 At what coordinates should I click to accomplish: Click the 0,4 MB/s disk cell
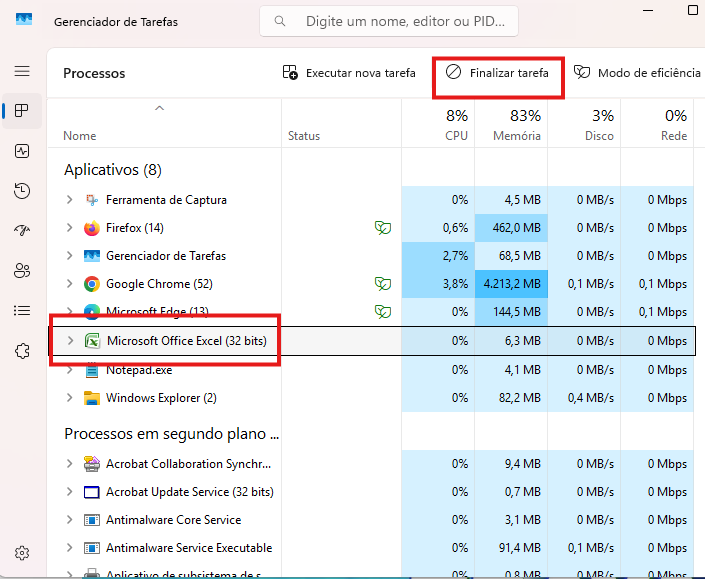[x=584, y=398]
